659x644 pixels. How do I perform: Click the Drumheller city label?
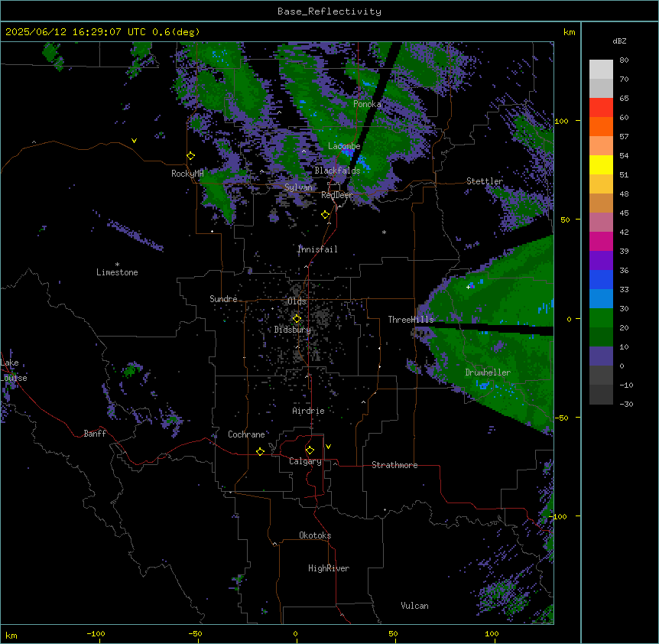(x=488, y=372)
